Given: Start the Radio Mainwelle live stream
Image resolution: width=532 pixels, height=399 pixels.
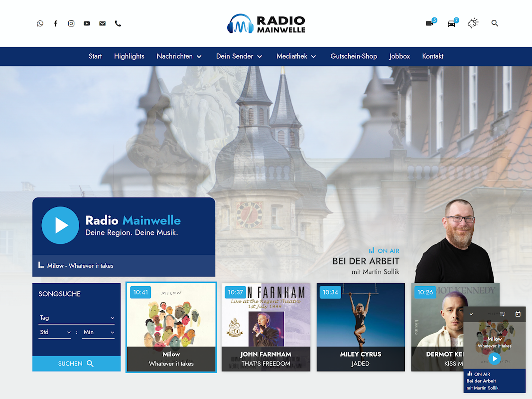Looking at the screenshot, I should [x=60, y=225].
